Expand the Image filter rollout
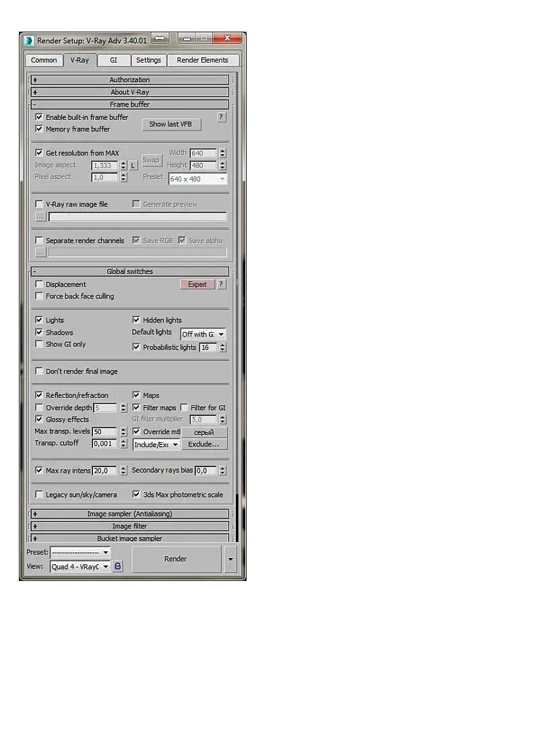Viewport: 537px width, 756px height. pyautogui.click(x=130, y=526)
